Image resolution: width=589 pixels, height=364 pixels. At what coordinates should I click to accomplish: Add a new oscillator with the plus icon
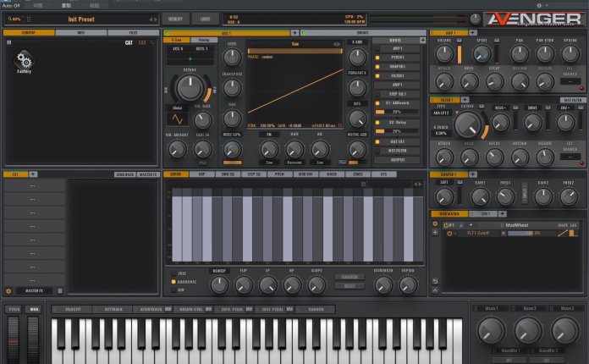[294, 33]
